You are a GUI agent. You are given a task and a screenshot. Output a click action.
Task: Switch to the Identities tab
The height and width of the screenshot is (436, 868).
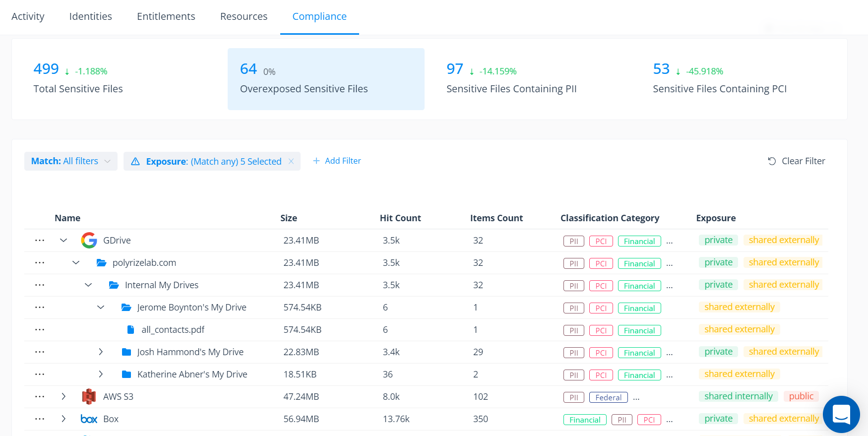90,16
